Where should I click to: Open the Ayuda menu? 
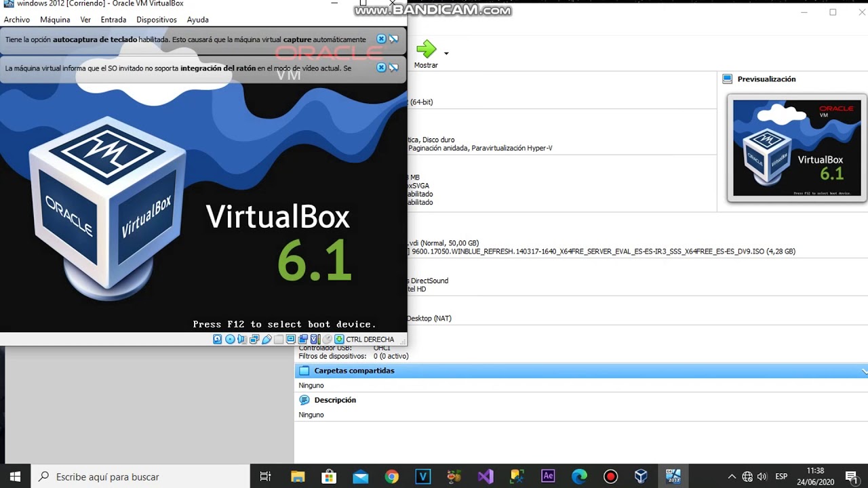(x=198, y=20)
